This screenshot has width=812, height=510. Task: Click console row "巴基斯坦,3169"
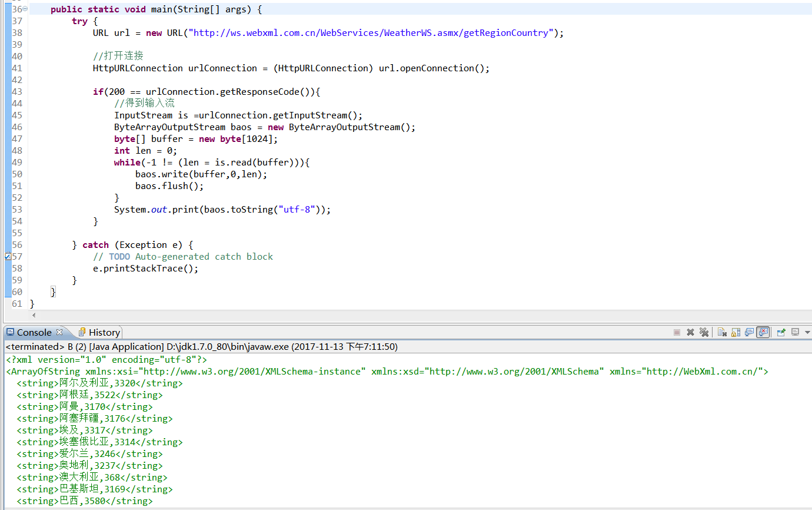pos(95,489)
